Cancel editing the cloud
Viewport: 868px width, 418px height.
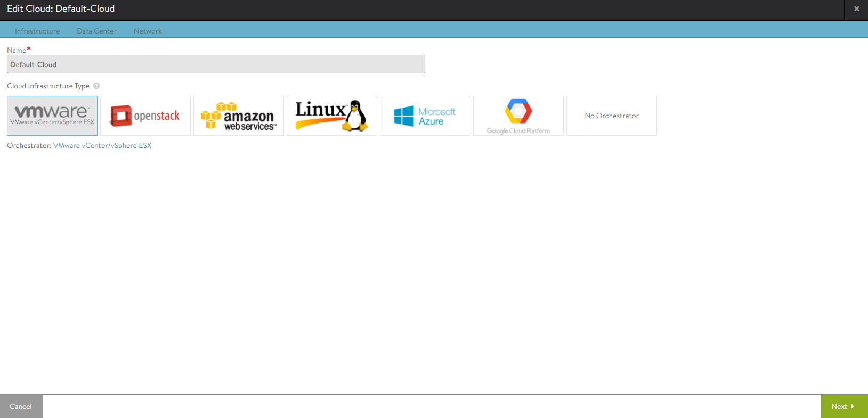[21, 406]
